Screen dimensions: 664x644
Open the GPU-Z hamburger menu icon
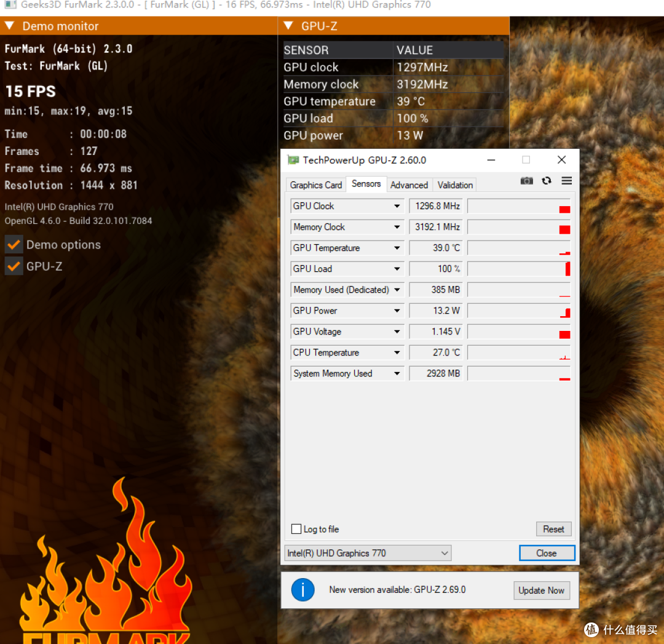pyautogui.click(x=567, y=181)
